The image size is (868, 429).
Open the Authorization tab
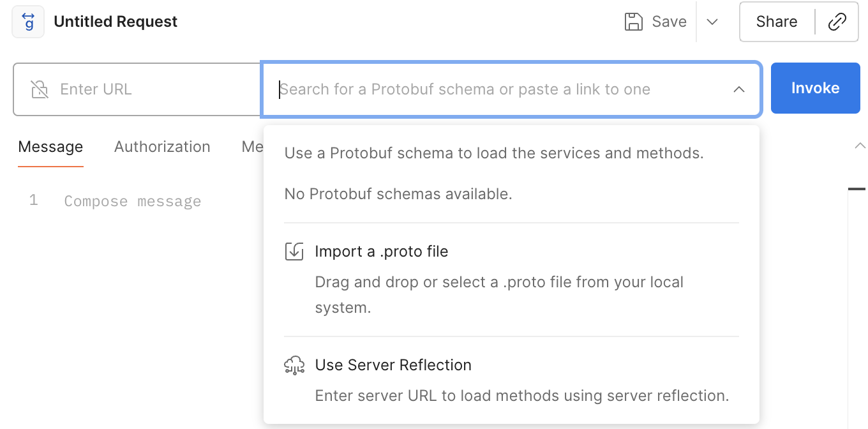[x=162, y=147]
